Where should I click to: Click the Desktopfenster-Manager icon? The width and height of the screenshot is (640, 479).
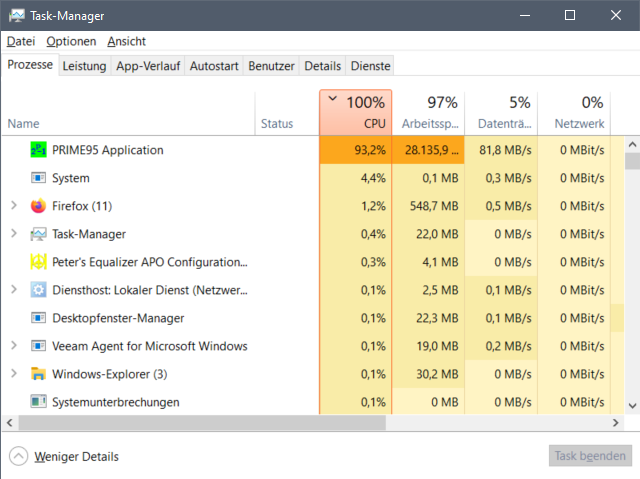tap(38, 318)
